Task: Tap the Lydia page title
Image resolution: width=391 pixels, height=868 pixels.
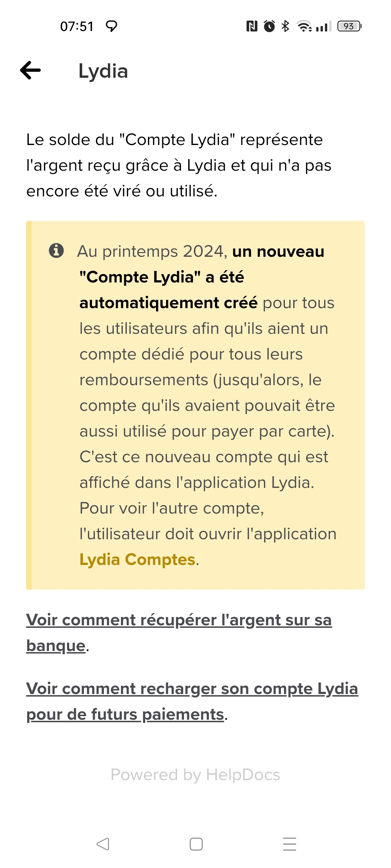Action: coord(103,71)
